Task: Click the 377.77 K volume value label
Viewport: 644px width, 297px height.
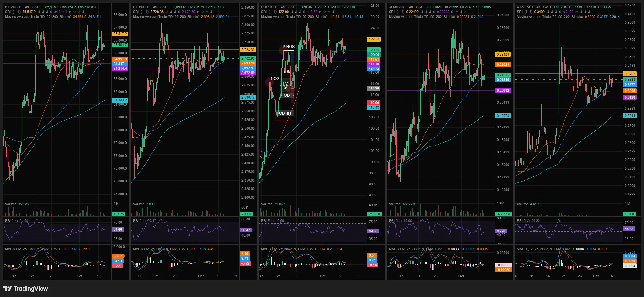Action: [503, 214]
